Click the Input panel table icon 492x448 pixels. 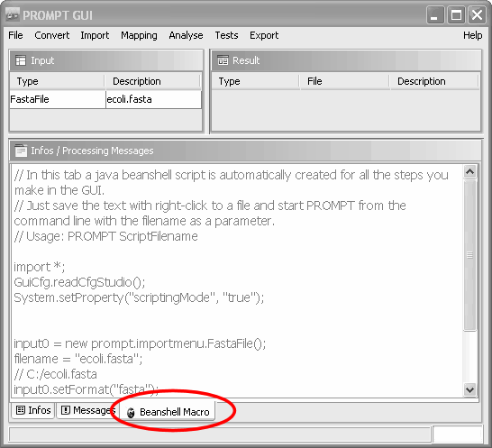21,60
